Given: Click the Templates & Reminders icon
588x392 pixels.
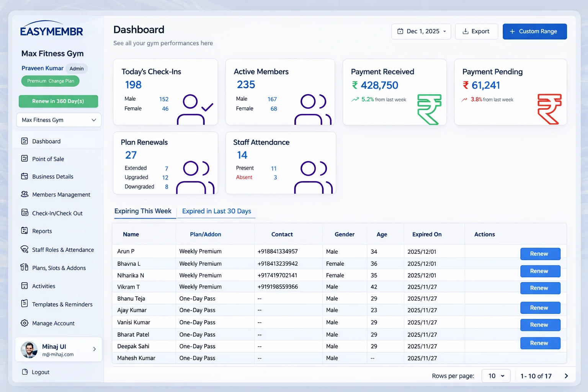Looking at the screenshot, I should click(24, 304).
